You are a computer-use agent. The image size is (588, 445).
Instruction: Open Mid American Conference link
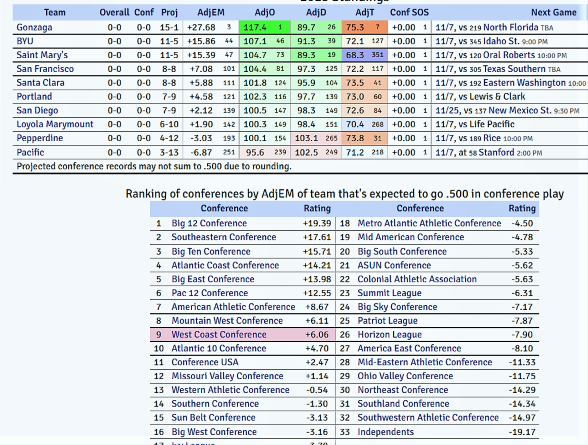pos(411,237)
